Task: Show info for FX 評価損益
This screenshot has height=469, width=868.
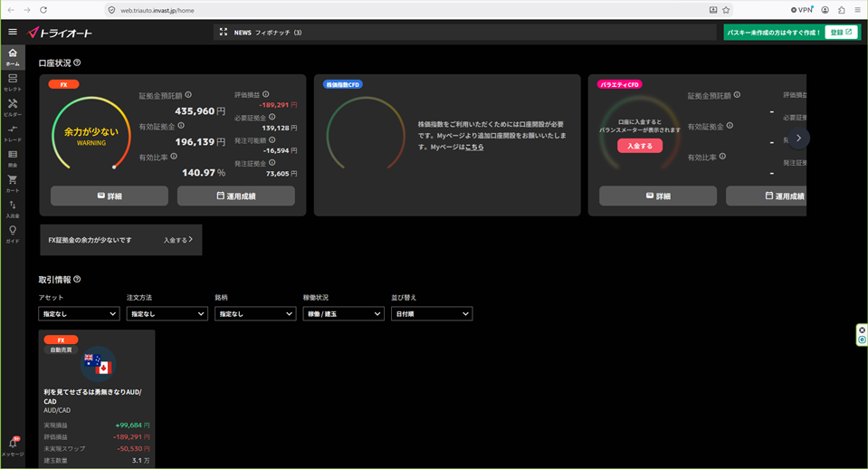Action: point(266,94)
